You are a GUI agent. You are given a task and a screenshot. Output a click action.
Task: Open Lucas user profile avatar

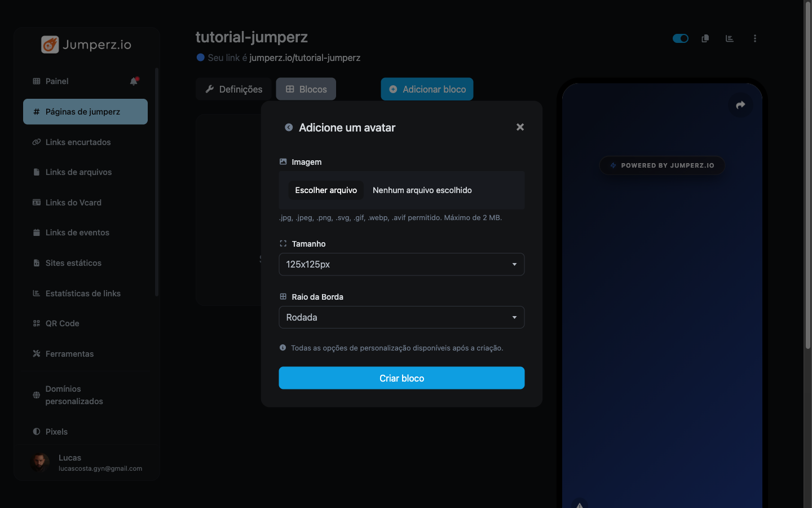[39, 462]
